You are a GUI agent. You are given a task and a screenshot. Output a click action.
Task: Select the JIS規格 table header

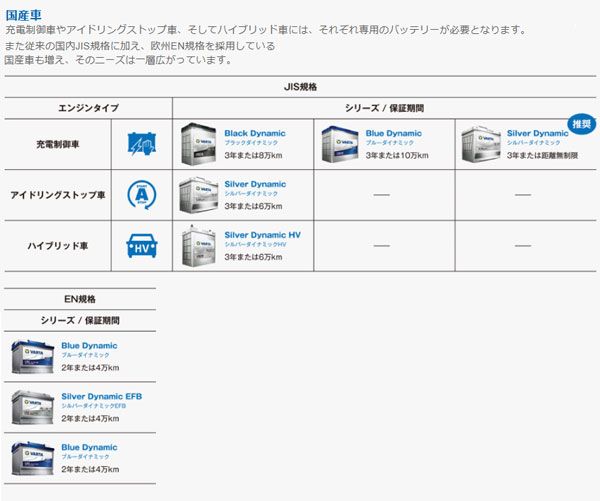pyautogui.click(x=300, y=88)
